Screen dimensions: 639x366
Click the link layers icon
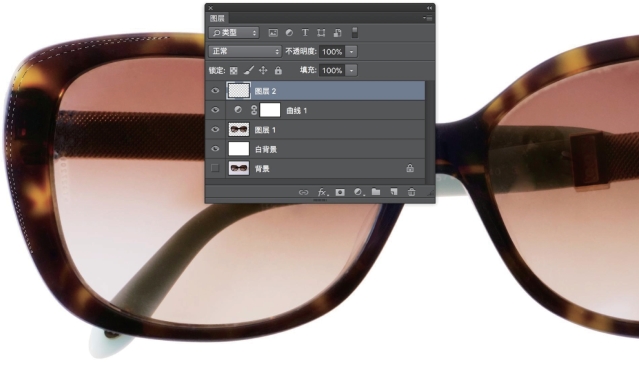click(x=303, y=192)
